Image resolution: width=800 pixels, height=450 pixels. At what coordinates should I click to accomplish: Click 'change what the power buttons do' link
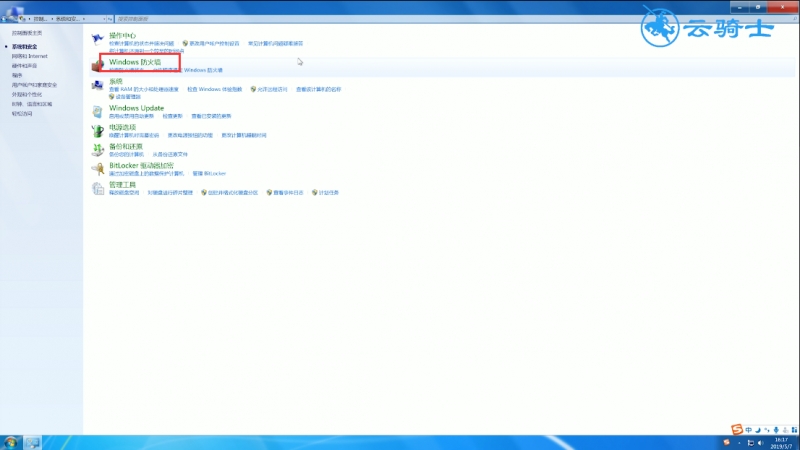point(190,135)
